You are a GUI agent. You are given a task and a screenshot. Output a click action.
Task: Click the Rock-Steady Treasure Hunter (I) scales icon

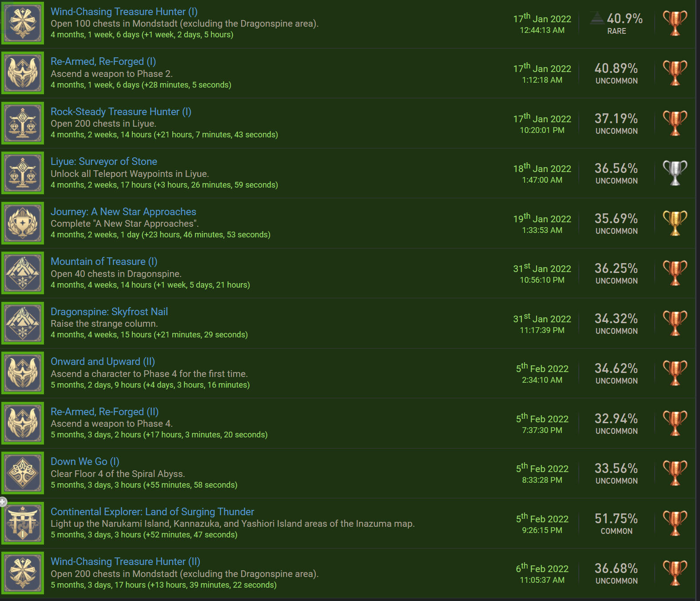click(23, 123)
